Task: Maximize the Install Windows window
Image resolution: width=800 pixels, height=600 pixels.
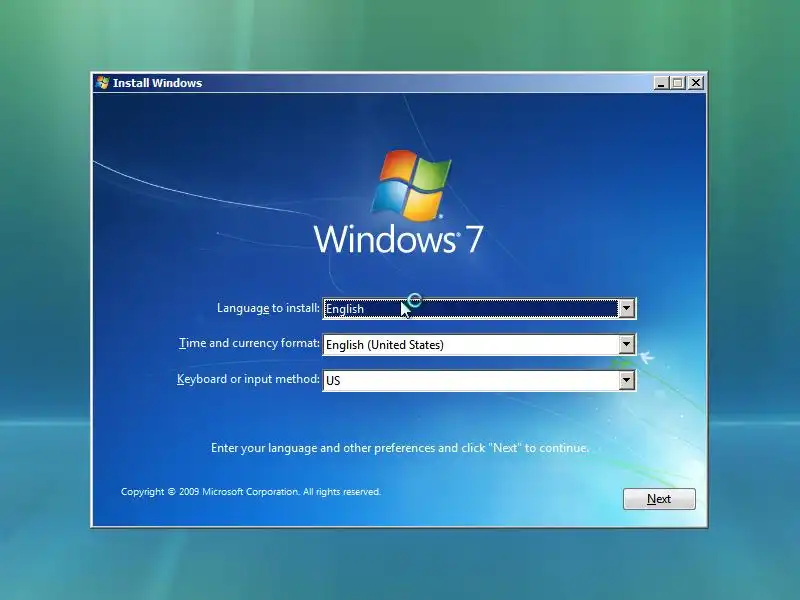Action: pyautogui.click(x=678, y=83)
